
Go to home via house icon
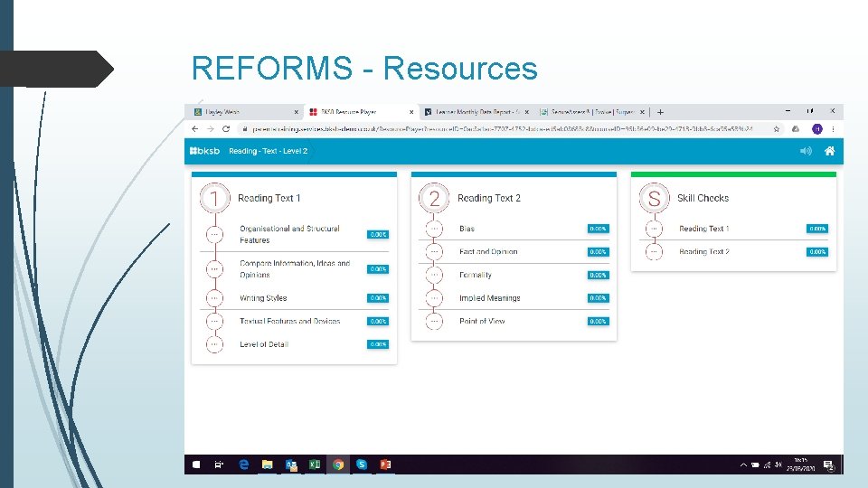[x=829, y=151]
